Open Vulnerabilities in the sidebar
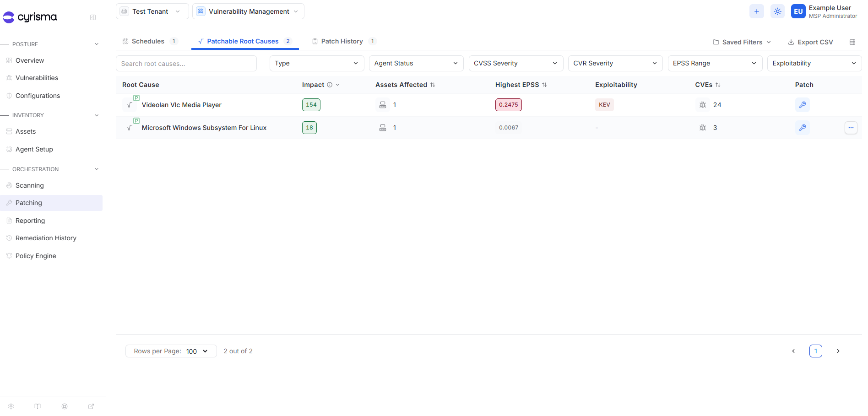 pos(51,78)
